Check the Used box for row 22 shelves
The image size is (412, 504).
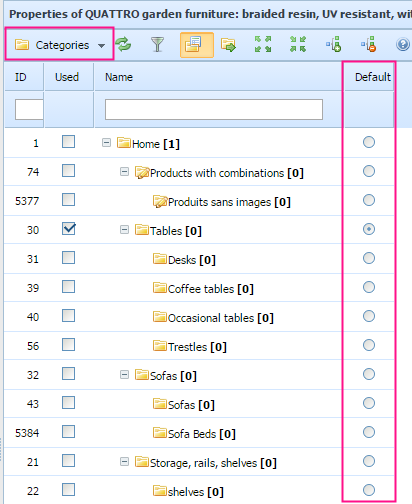(68, 490)
